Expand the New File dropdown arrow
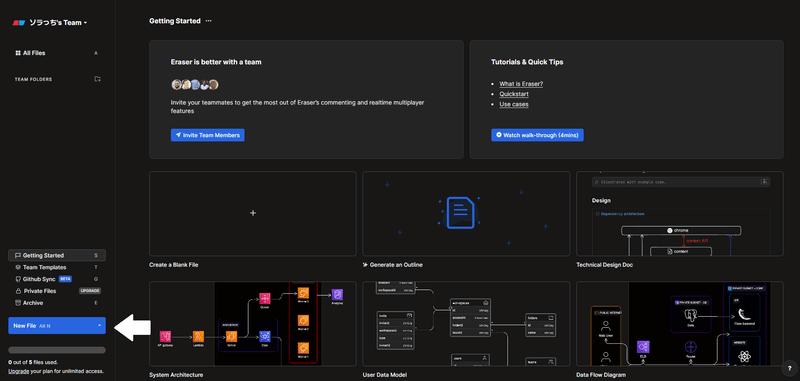This screenshot has height=381, width=800. [x=99, y=325]
